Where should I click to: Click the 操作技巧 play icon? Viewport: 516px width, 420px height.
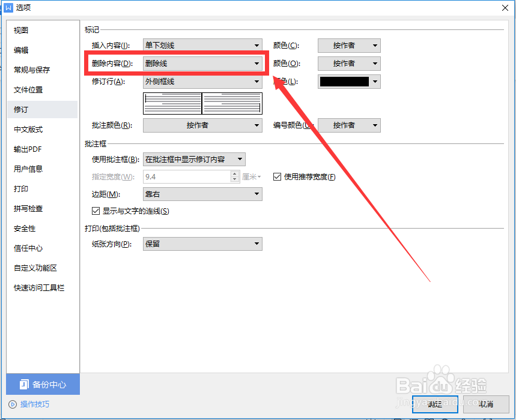coord(13,404)
